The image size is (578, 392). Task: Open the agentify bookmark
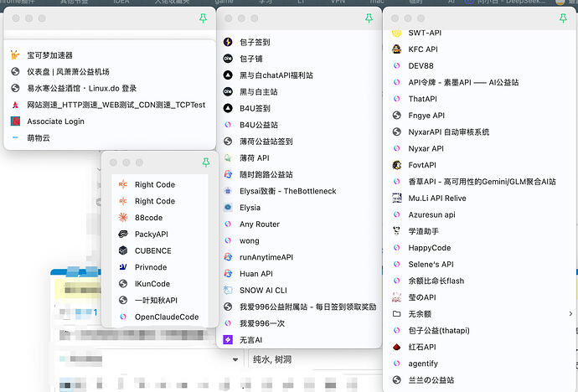click(423, 364)
